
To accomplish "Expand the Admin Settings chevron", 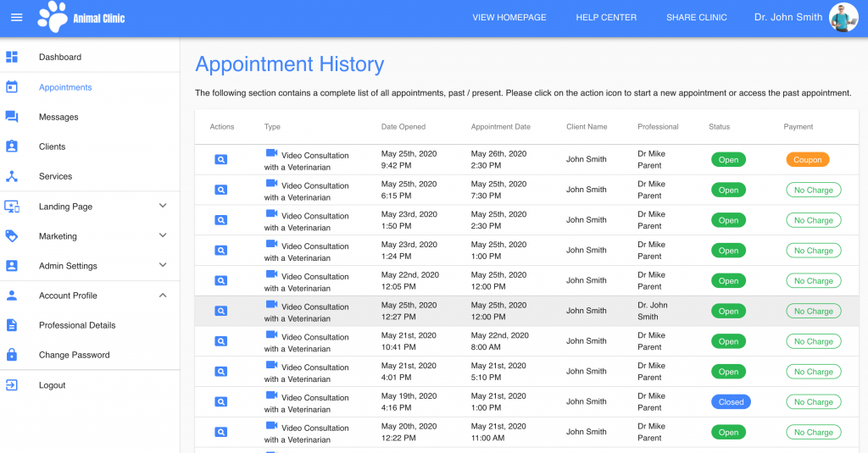I will pyautogui.click(x=163, y=265).
